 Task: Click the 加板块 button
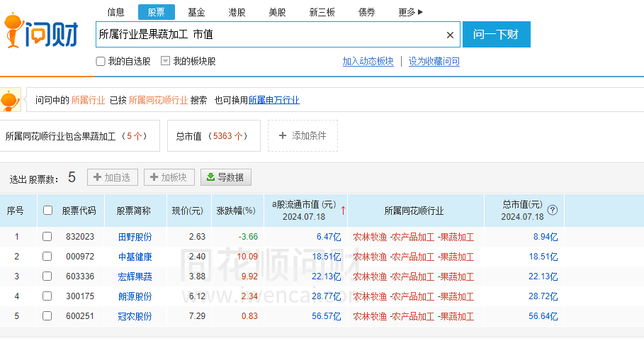pyautogui.click(x=169, y=177)
